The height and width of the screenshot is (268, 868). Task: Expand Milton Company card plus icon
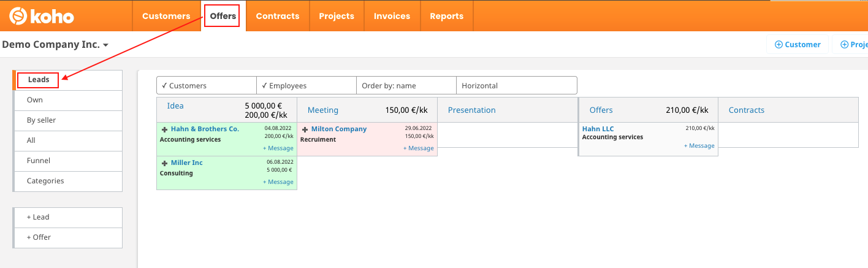(x=305, y=129)
